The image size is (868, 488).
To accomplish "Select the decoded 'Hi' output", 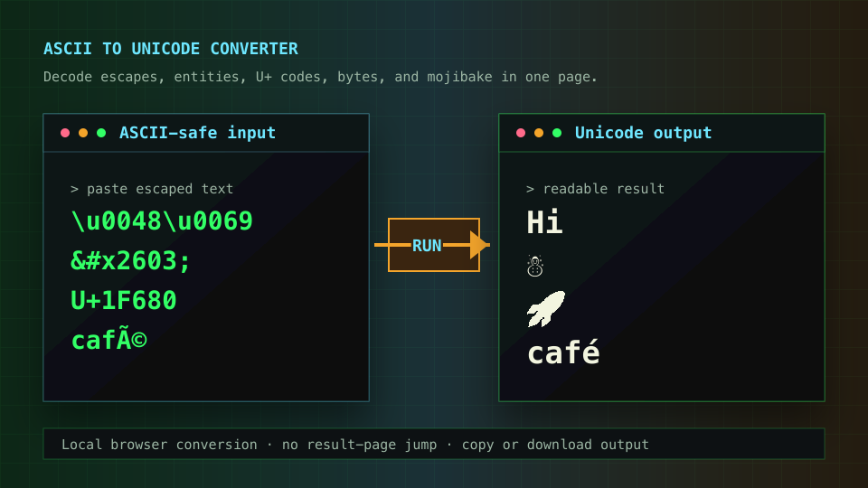I will [x=544, y=222].
